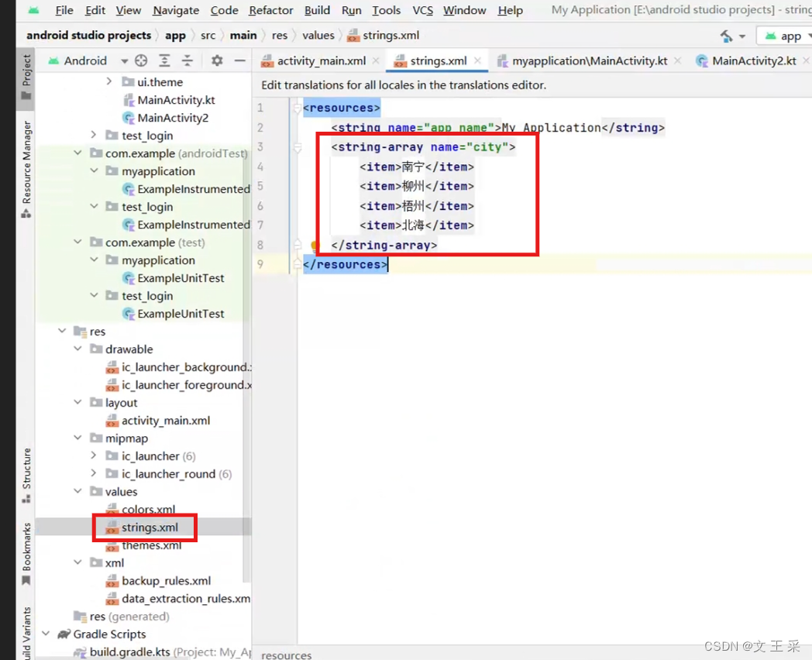
Task: Collapse the values folder
Action: 77,492
